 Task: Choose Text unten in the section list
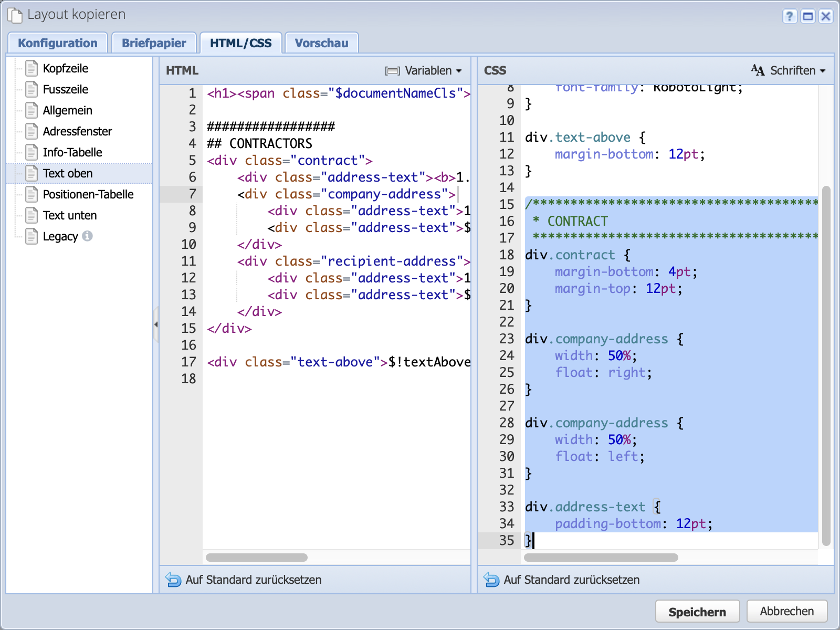tap(70, 215)
